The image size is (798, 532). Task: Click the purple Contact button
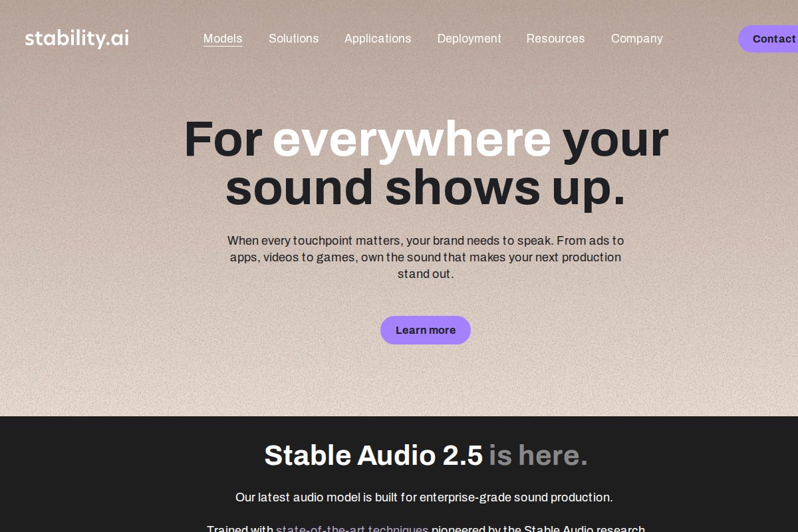769,39
